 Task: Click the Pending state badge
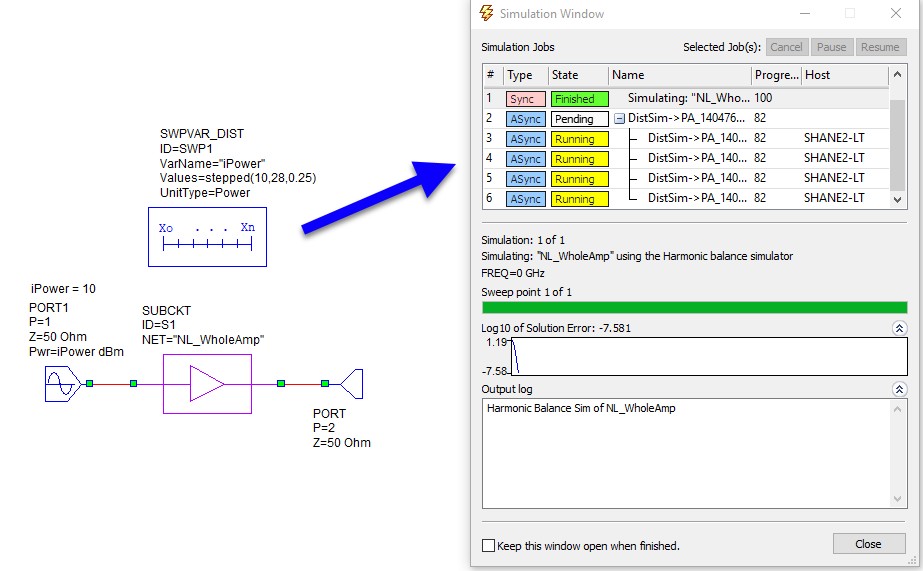tap(579, 119)
